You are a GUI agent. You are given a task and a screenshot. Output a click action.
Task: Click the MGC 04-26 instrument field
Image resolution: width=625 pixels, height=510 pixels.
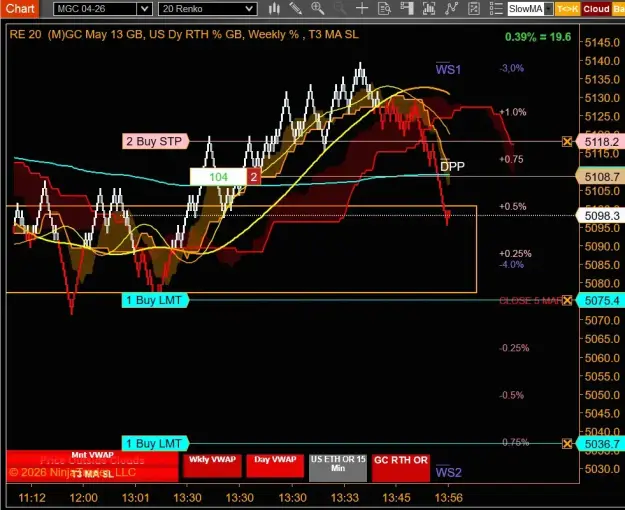(x=95, y=9)
